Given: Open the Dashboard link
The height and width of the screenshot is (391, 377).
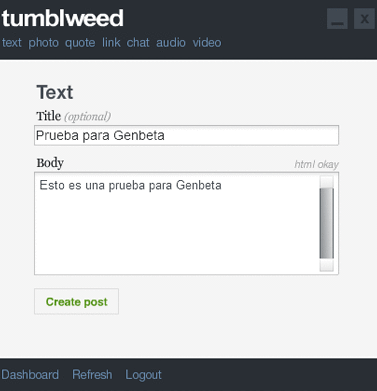Looking at the screenshot, I should tap(30, 375).
